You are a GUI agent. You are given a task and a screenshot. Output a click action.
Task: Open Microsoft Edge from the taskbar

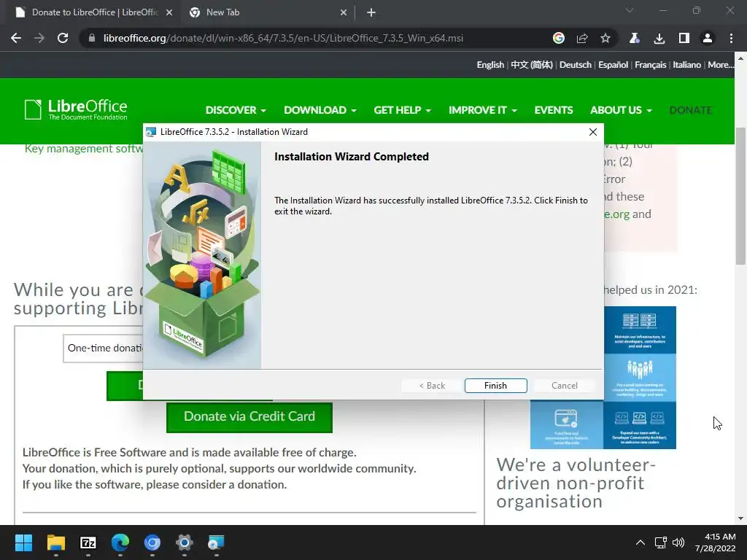[120, 542]
